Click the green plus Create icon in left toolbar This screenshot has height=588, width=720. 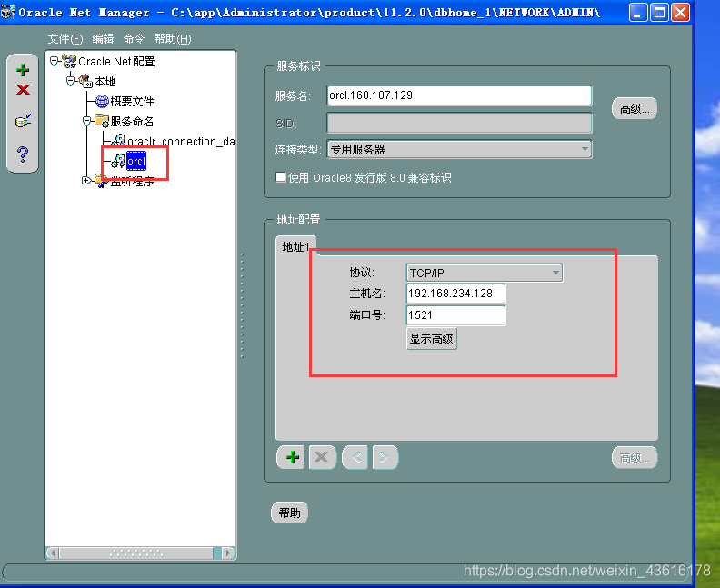point(23,70)
